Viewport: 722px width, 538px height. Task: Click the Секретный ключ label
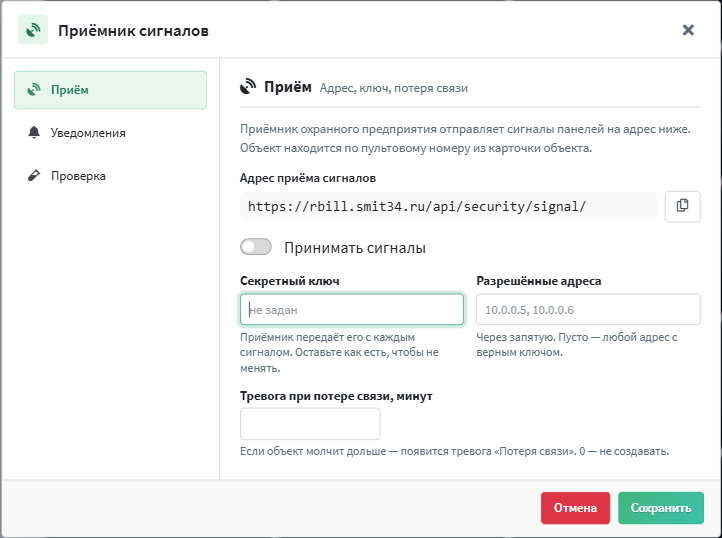coord(290,281)
